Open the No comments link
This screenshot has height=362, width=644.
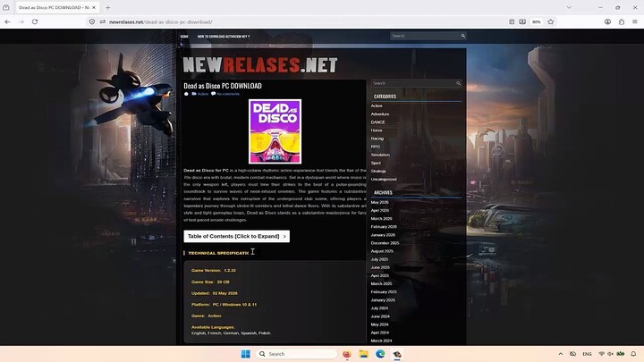pos(228,94)
